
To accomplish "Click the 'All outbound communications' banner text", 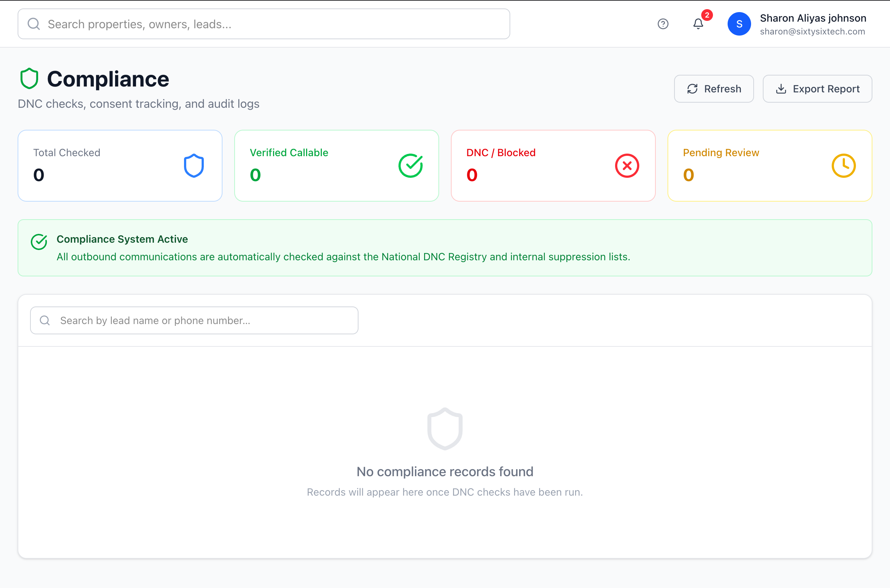I will coord(343,257).
